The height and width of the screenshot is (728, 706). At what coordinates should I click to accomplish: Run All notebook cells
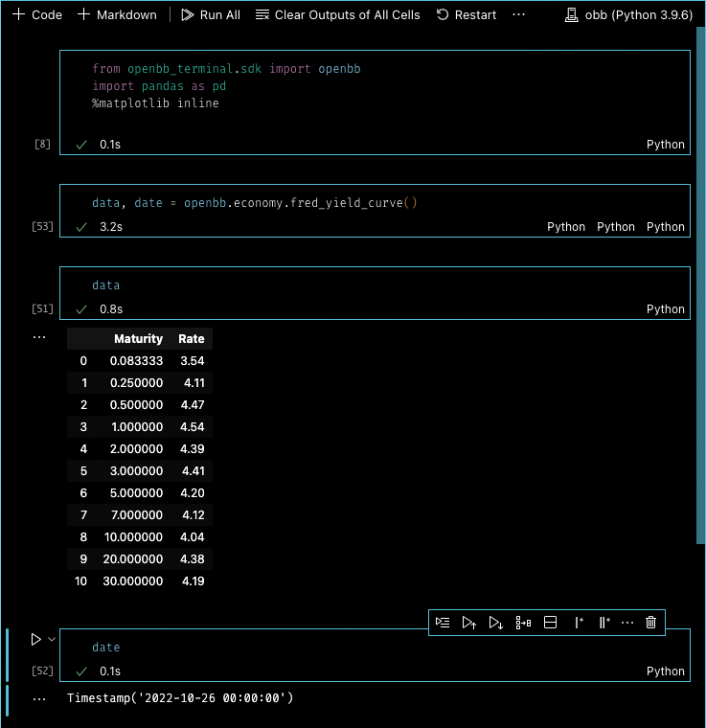click(x=211, y=15)
